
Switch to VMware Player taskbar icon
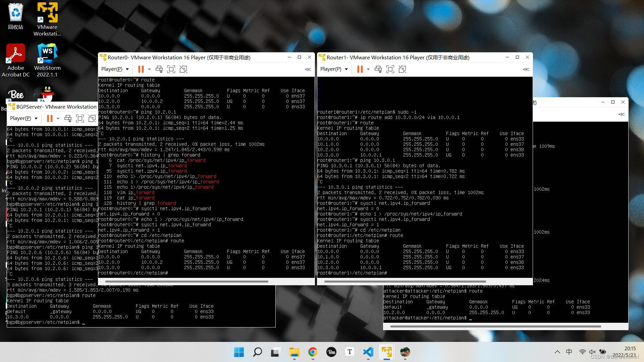click(x=386, y=352)
